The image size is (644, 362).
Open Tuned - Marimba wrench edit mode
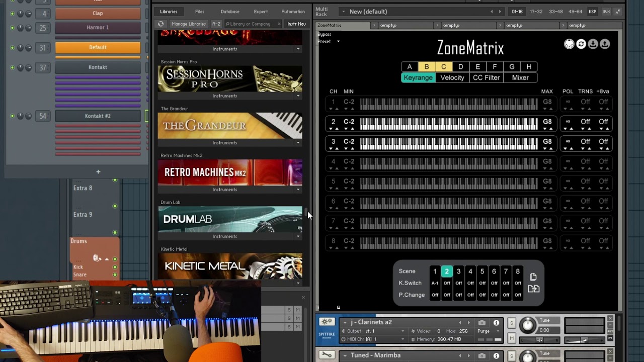pos(326,355)
